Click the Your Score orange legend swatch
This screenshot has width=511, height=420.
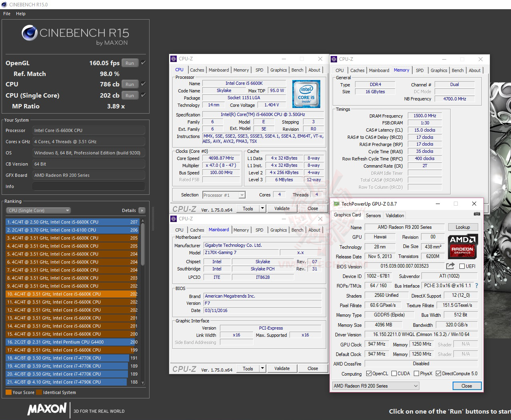8,392
